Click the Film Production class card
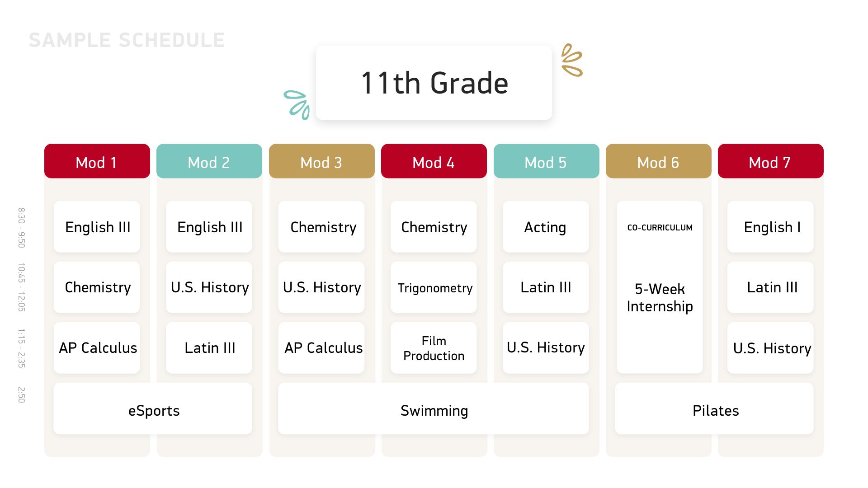 [434, 348]
